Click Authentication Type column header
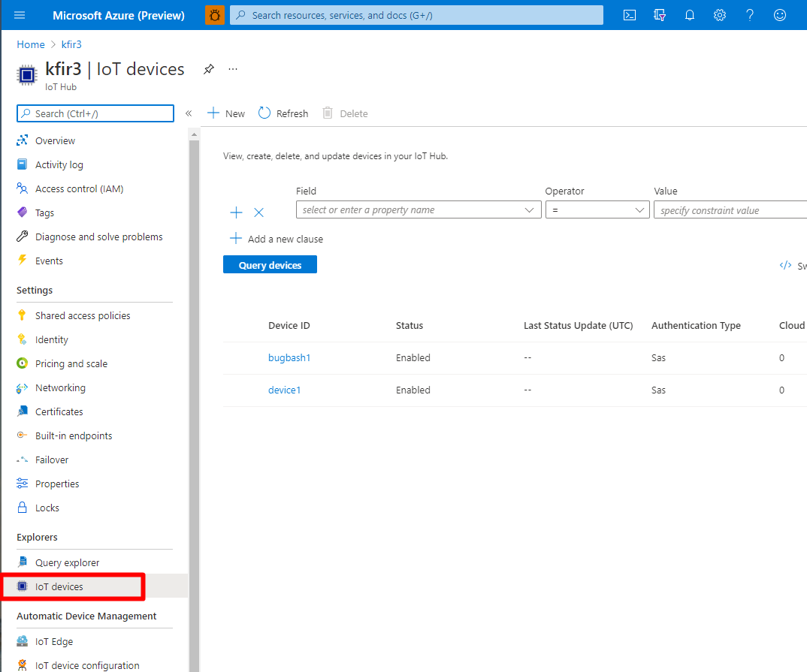The width and height of the screenshot is (807, 672). (696, 325)
